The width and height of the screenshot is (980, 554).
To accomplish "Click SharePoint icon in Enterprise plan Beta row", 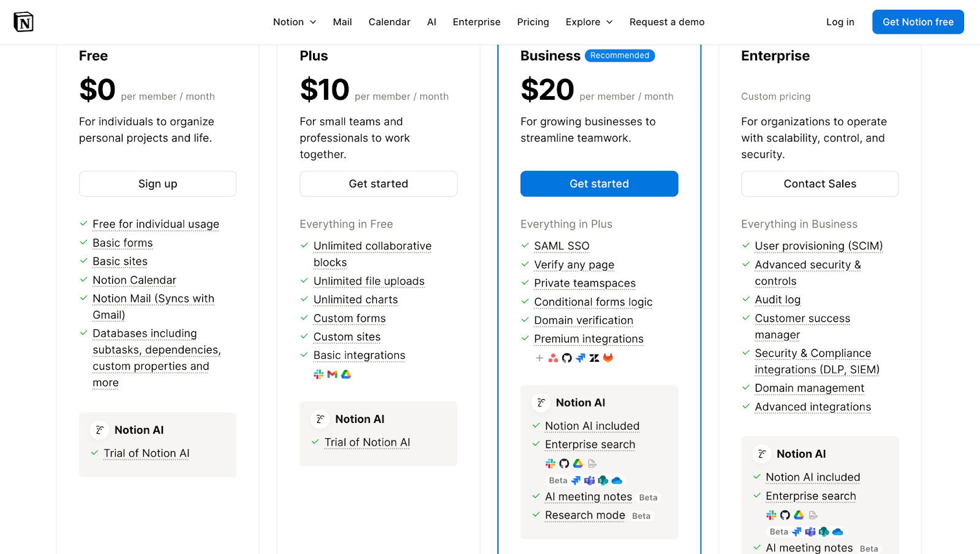I will 824,532.
